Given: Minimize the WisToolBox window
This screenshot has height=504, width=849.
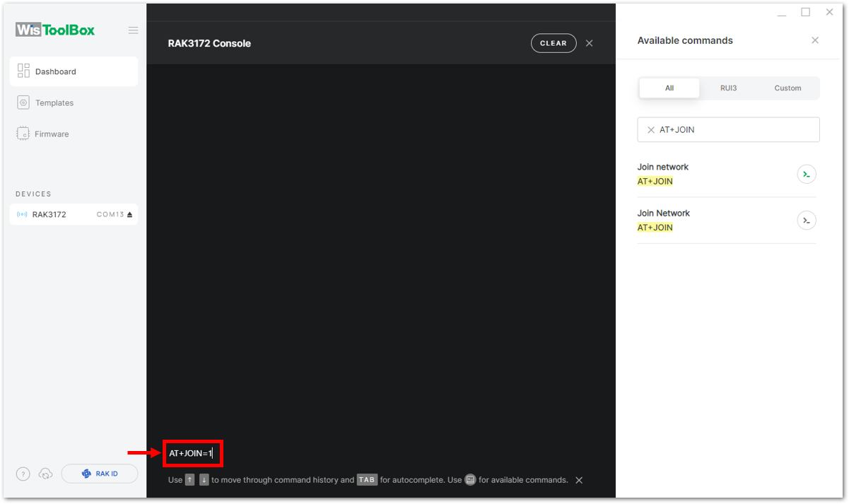Looking at the screenshot, I should [782, 14].
